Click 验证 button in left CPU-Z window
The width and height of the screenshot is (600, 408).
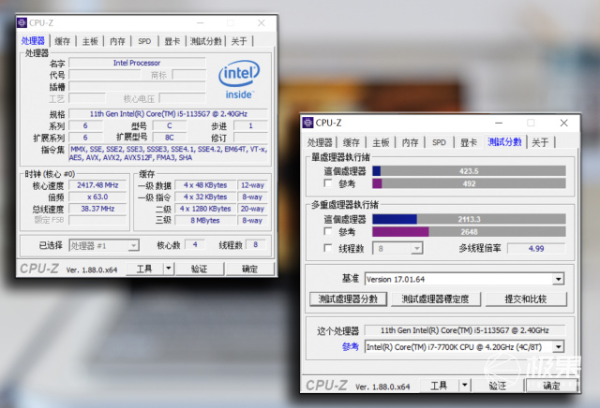[199, 269]
